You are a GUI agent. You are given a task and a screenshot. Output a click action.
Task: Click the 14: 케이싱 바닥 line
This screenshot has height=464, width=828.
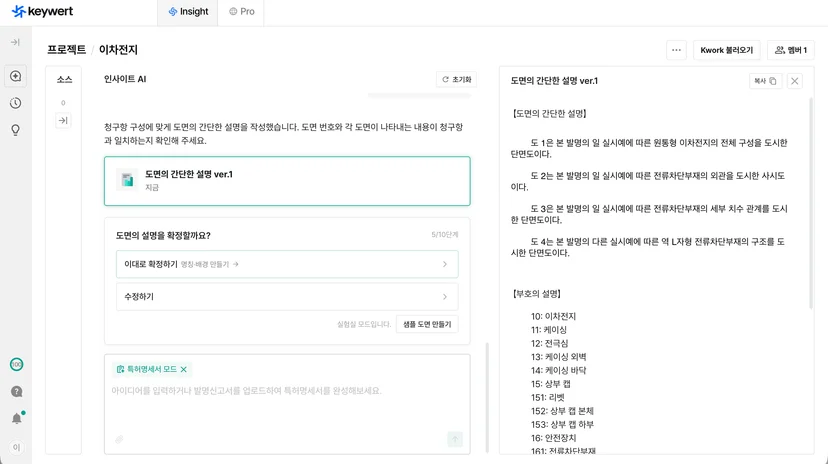[559, 371]
